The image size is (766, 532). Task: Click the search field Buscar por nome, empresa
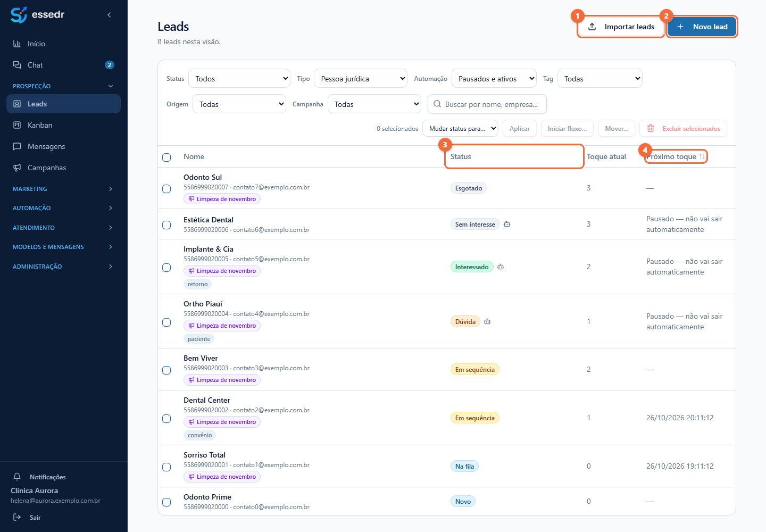click(x=487, y=104)
